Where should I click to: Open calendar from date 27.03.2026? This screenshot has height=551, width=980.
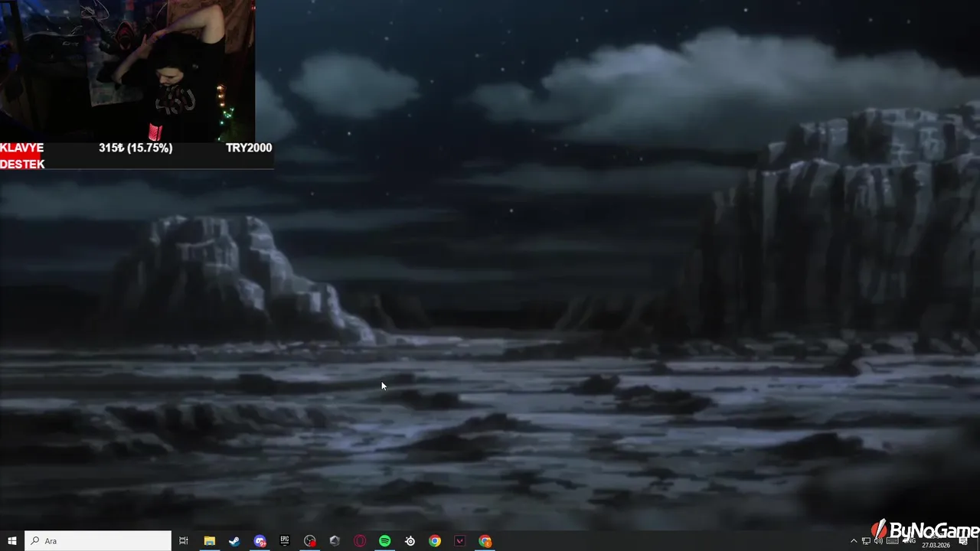pyautogui.click(x=936, y=545)
